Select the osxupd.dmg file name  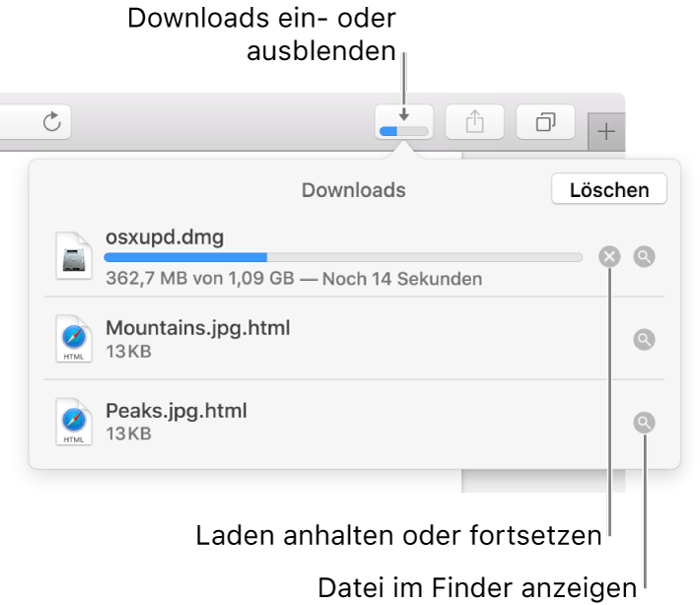[165, 236]
